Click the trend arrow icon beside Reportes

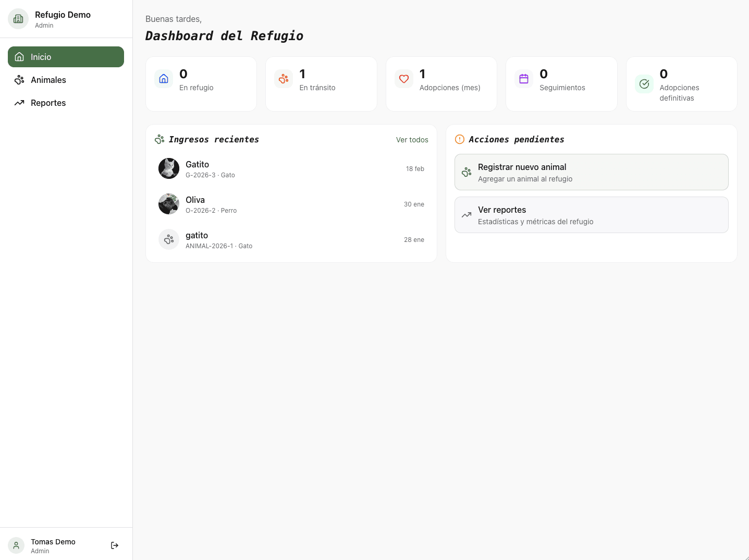[19, 103]
